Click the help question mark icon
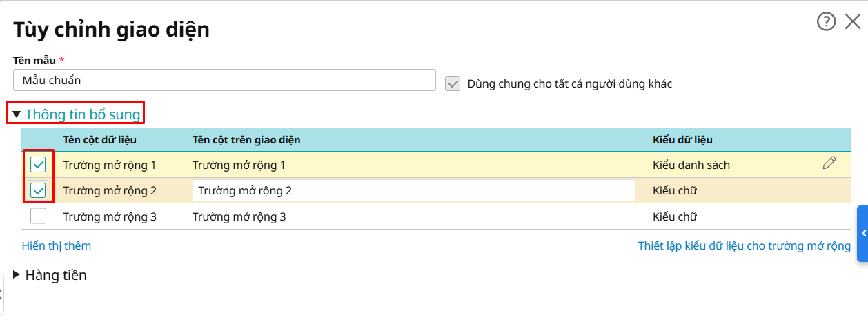 826,22
